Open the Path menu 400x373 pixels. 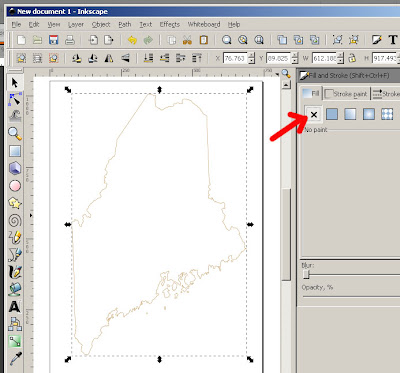tap(125, 24)
